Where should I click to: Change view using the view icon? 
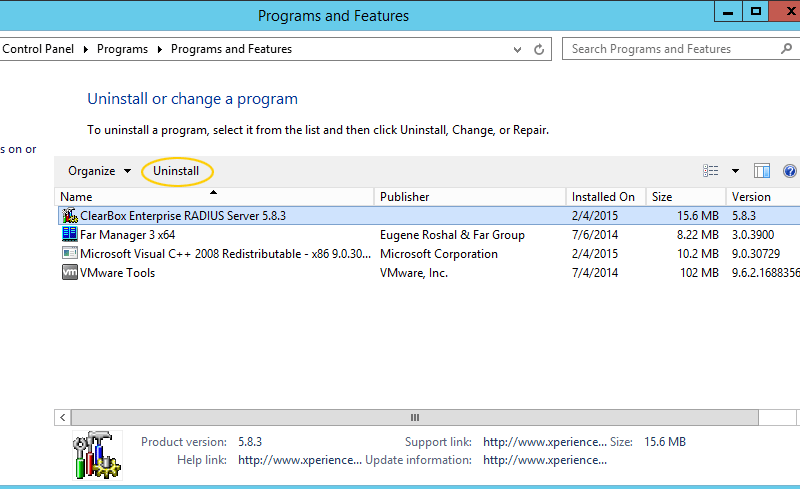click(711, 171)
